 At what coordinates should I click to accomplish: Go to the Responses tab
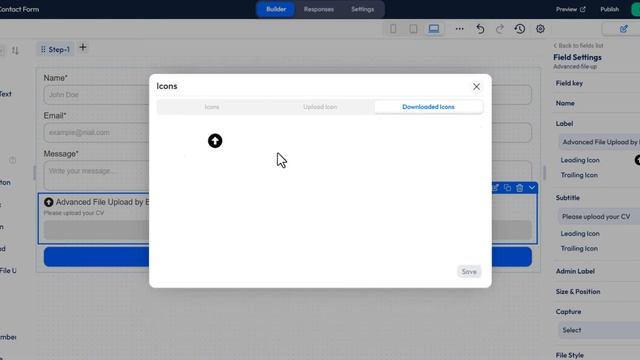point(319,9)
